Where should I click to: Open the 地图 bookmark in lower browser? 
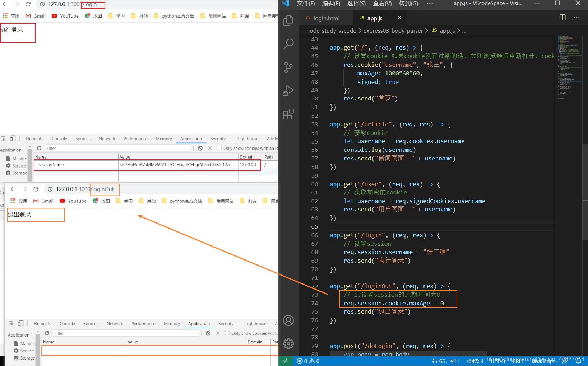pyautogui.click(x=101, y=201)
